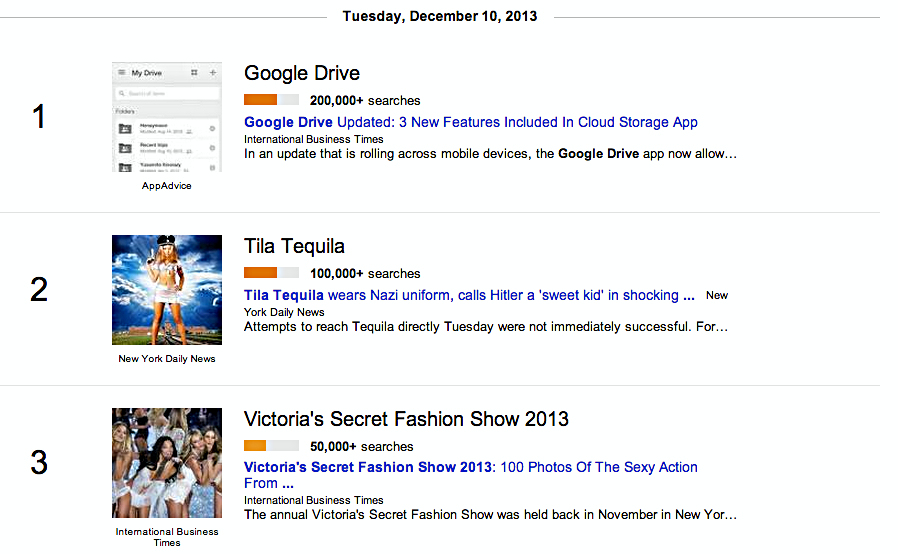Click the '100,000+ searches' text
This screenshot has height=554, width=898.
click(x=365, y=273)
